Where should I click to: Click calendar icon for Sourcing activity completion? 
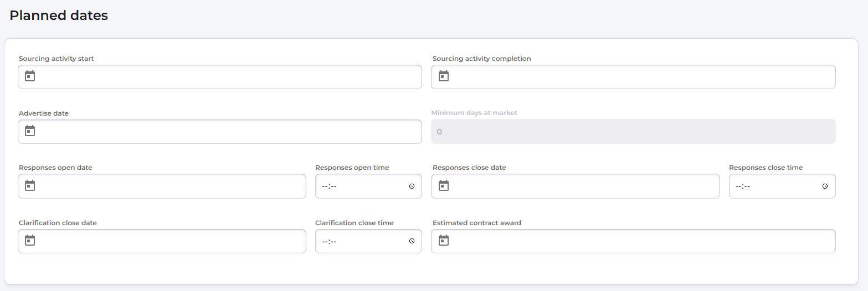[444, 76]
